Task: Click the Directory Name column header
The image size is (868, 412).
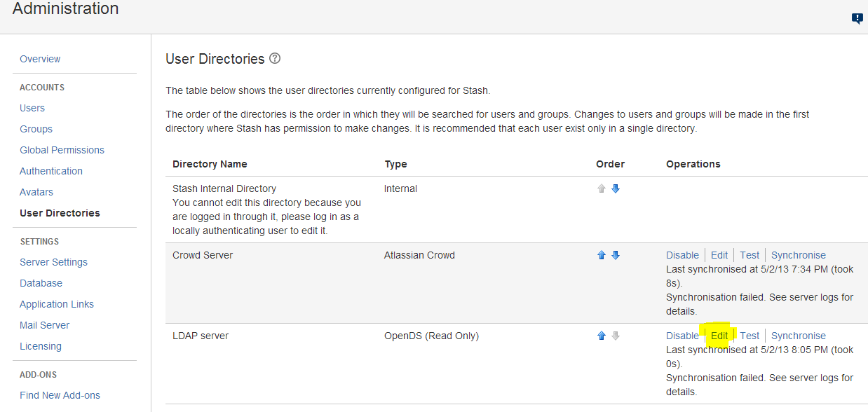Action: coord(210,164)
